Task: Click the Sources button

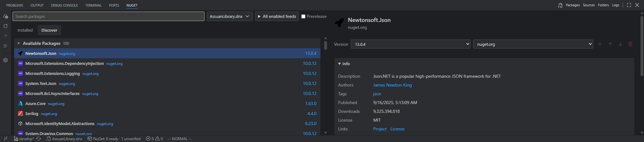Action: tap(589, 5)
